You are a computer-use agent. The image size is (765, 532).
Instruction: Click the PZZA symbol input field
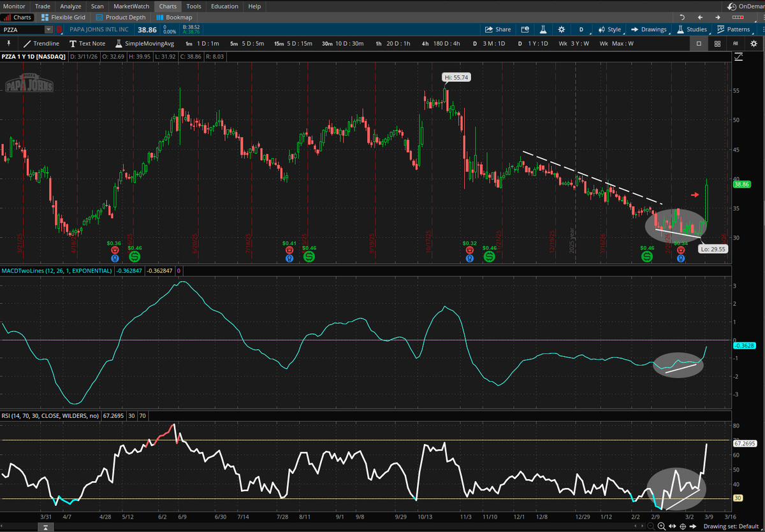pyautogui.click(x=23, y=29)
